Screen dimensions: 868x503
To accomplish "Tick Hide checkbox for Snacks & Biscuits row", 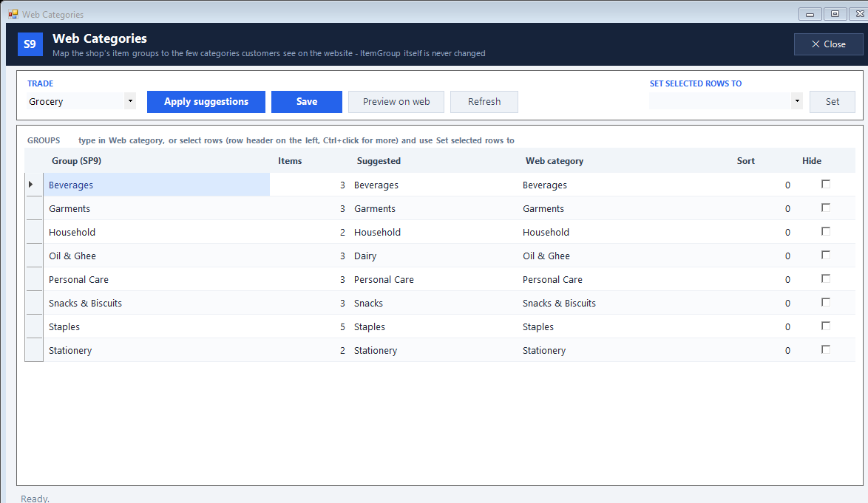I will [x=826, y=302].
